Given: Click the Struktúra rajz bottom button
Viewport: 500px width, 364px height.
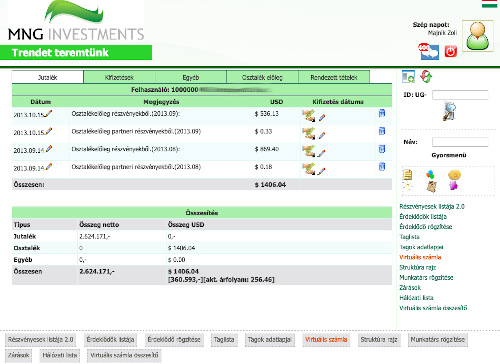Looking at the screenshot, I should [x=379, y=340].
